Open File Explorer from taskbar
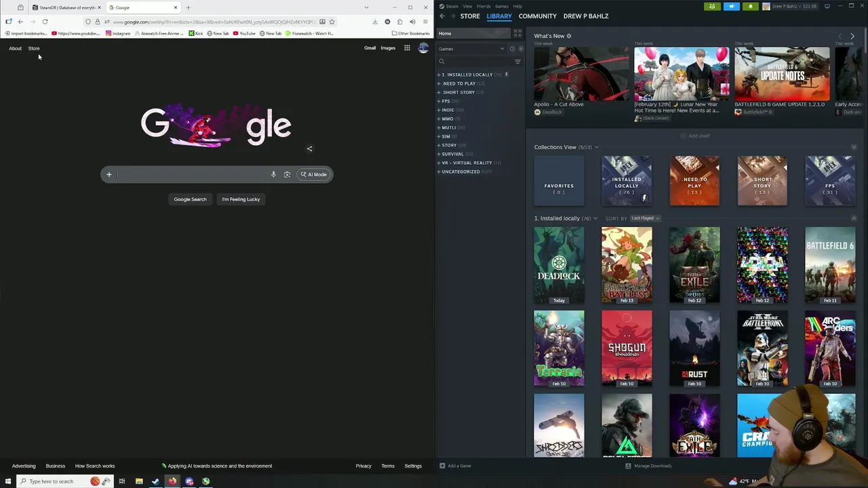 click(x=139, y=481)
